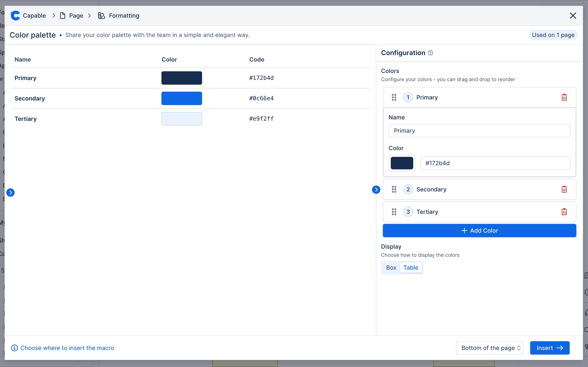Click drag handle next to Tertiary

pyautogui.click(x=394, y=212)
